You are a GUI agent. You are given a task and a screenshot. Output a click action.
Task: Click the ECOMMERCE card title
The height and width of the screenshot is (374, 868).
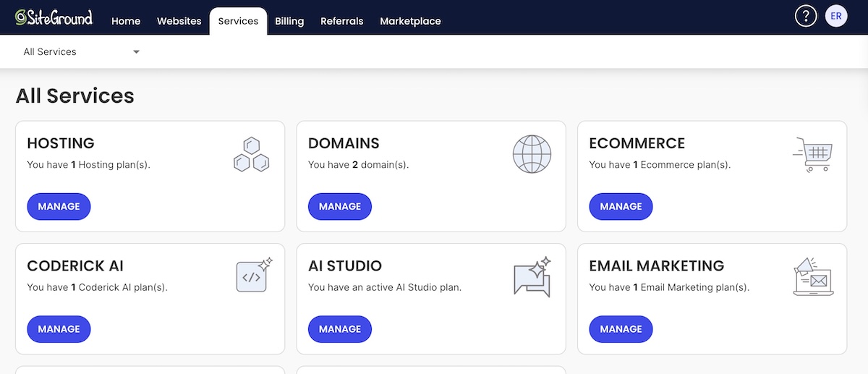637,143
